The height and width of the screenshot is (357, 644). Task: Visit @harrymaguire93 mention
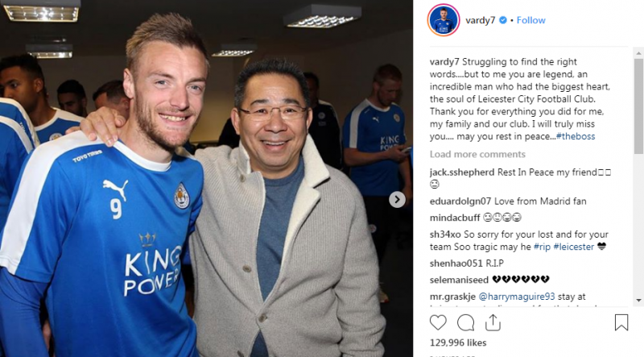click(517, 297)
